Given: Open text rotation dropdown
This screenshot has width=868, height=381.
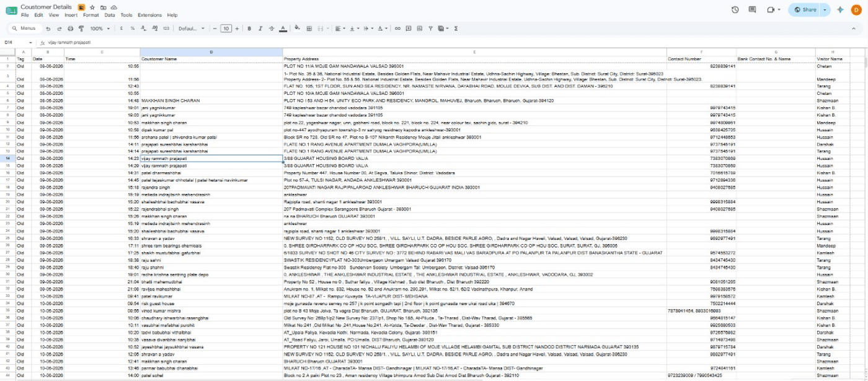Looking at the screenshot, I should pos(383,28).
